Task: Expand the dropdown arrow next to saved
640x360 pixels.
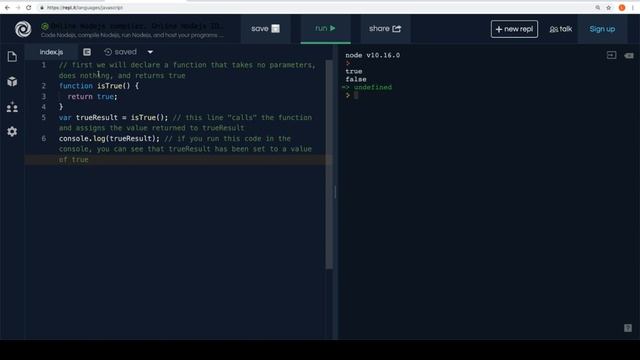Action: [x=150, y=52]
